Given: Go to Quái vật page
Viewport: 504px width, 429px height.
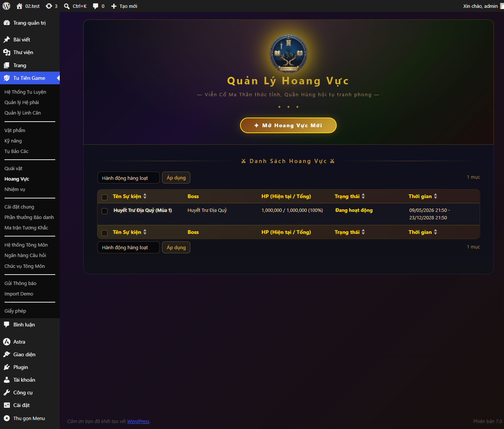Looking at the screenshot, I should tap(13, 168).
